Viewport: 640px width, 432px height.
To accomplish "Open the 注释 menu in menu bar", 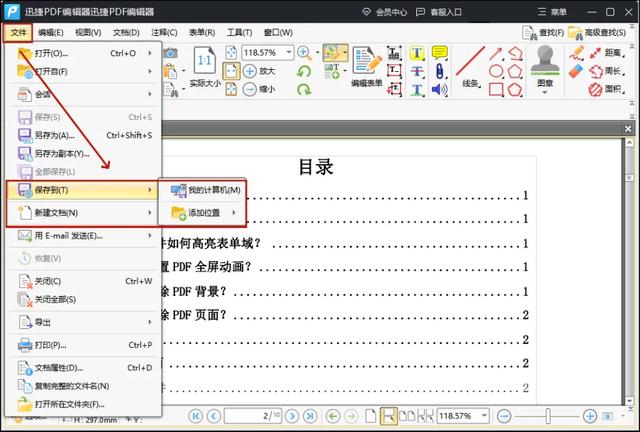I will click(x=161, y=32).
